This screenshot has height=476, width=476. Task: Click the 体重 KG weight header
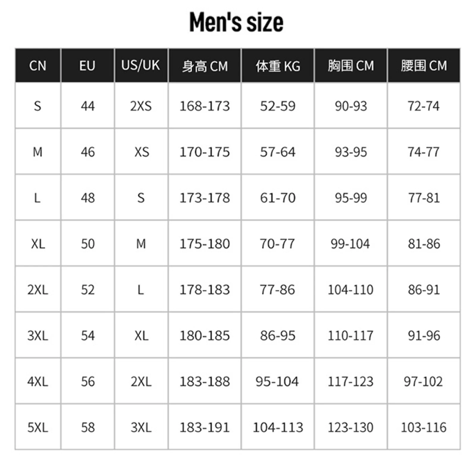[278, 66]
